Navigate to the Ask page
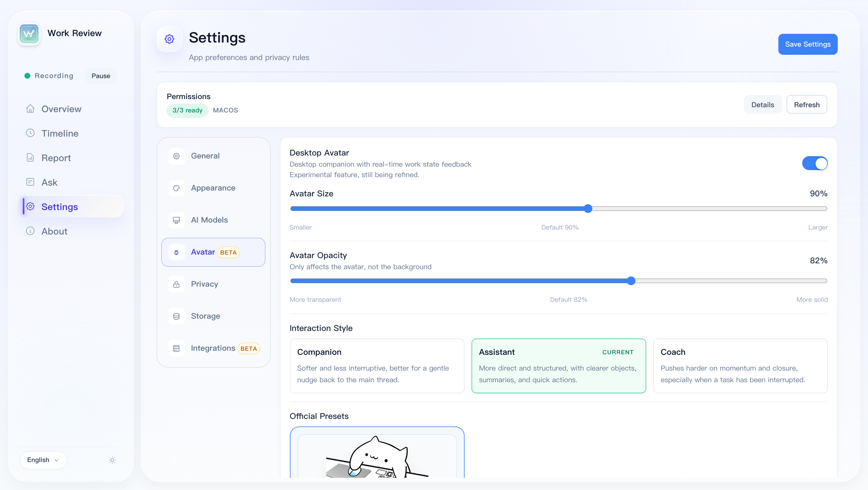 71,182
